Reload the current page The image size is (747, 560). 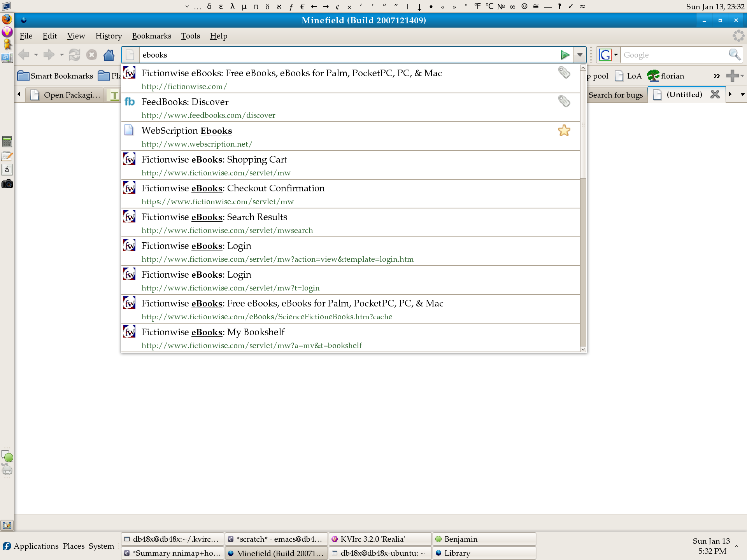75,55
